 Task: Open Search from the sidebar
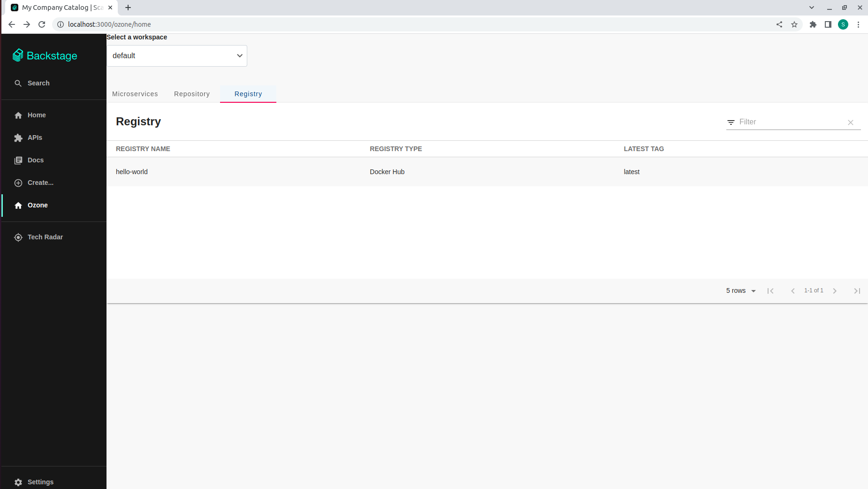pyautogui.click(x=38, y=83)
